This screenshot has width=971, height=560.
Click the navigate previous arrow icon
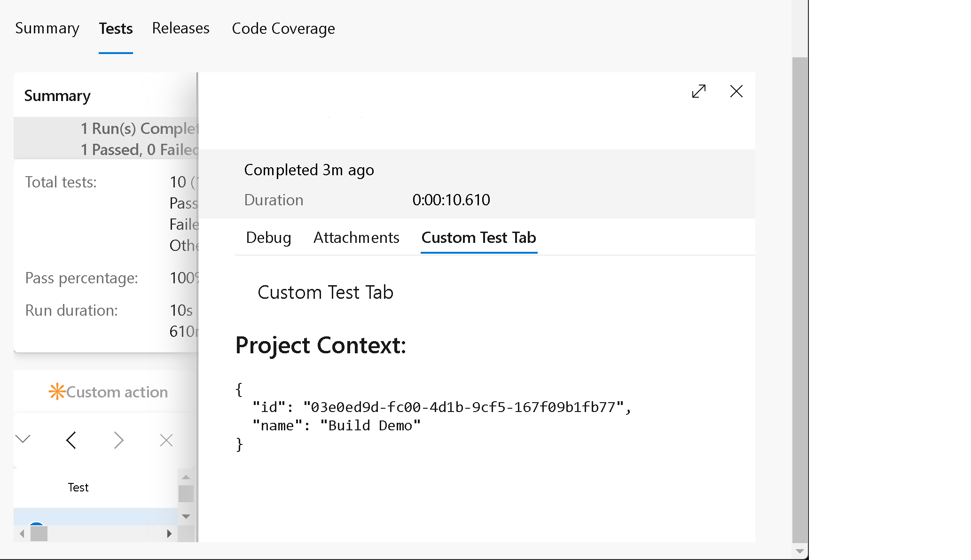coord(70,440)
